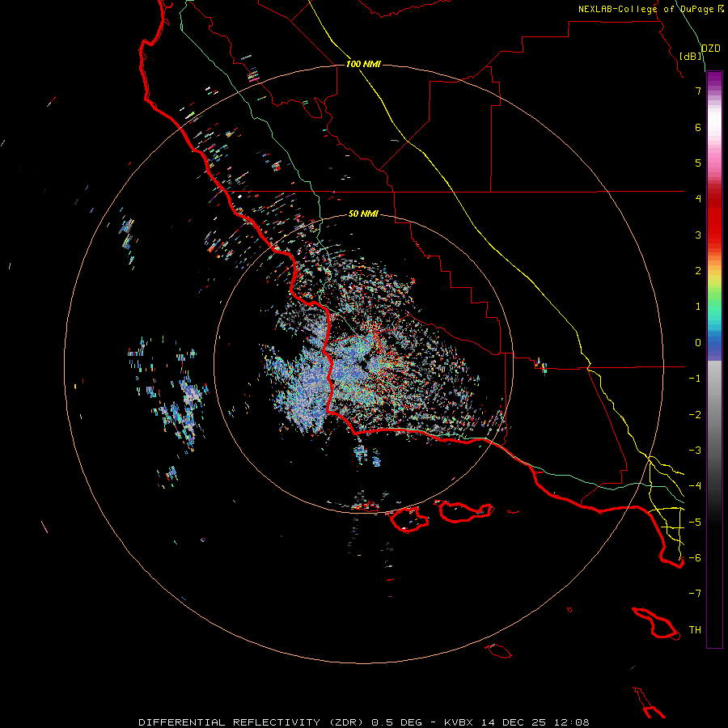
Task: Click the 5 value on the scale
Action: pyautogui.click(x=698, y=163)
